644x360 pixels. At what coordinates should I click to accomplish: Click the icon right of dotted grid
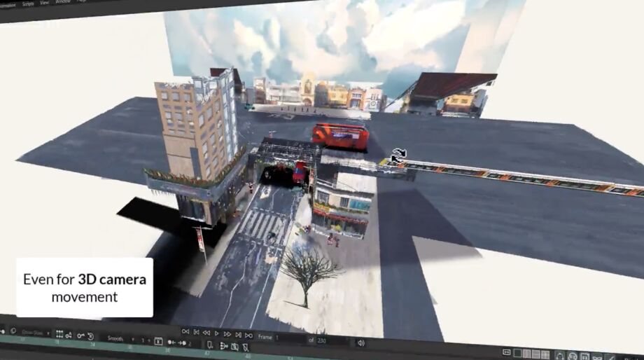click(69, 335)
